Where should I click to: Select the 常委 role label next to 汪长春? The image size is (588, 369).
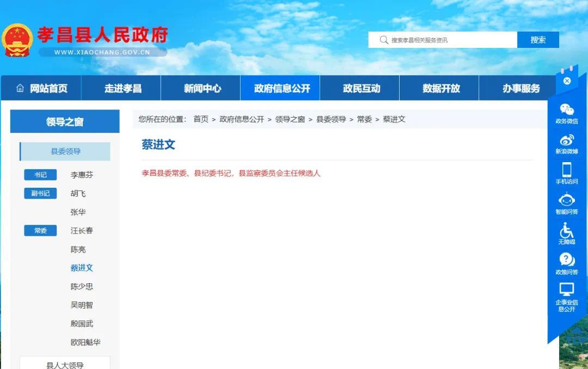[40, 230]
